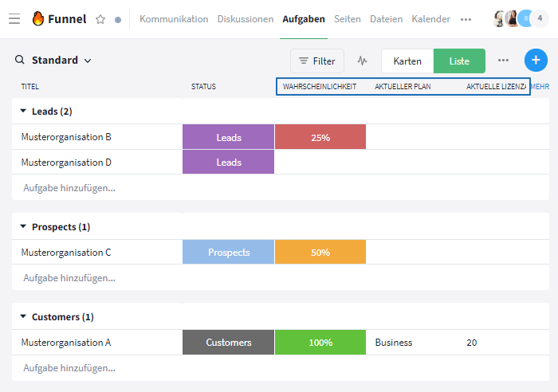
Task: Open view options ellipsis next to Liste
Action: tap(503, 60)
